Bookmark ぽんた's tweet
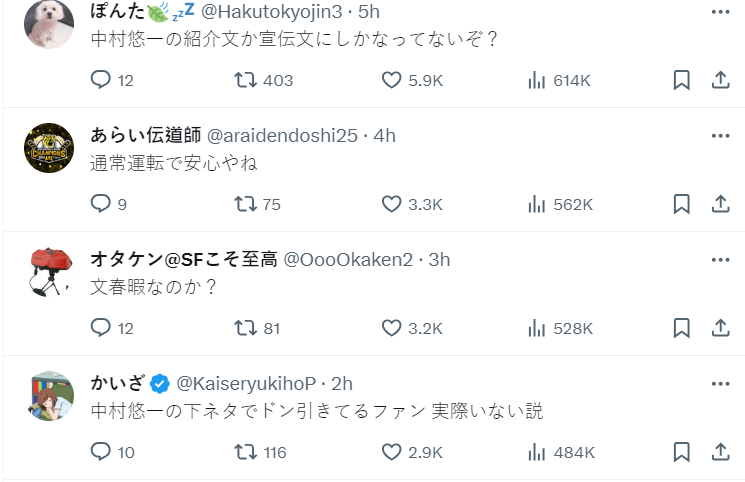745x482 pixels. (681, 80)
